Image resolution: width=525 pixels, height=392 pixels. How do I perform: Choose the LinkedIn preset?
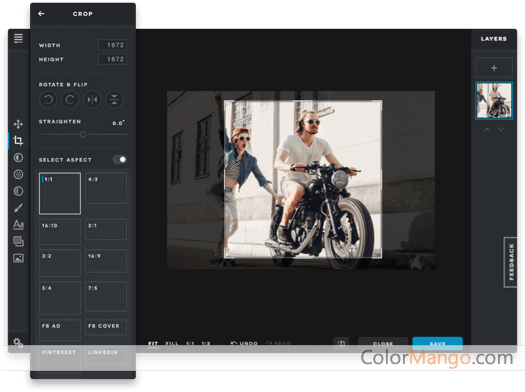pyautogui.click(x=106, y=355)
